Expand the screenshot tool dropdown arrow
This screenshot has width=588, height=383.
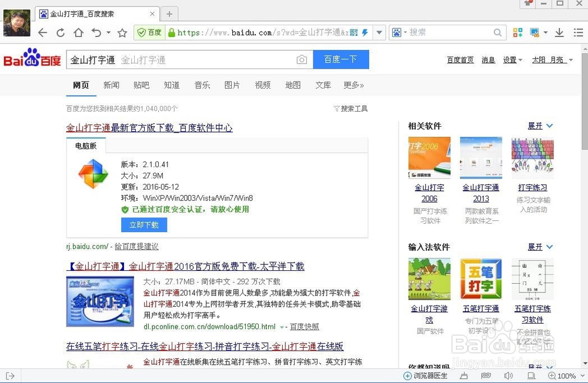coord(546,33)
